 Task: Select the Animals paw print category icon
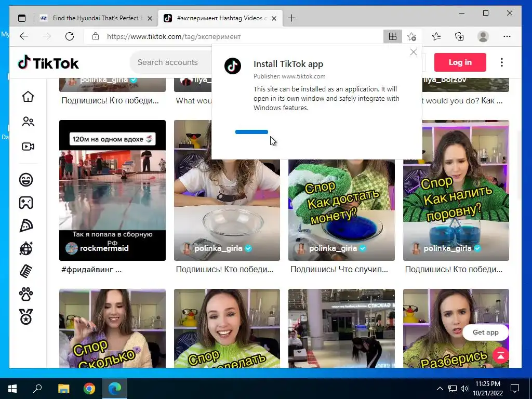26,294
